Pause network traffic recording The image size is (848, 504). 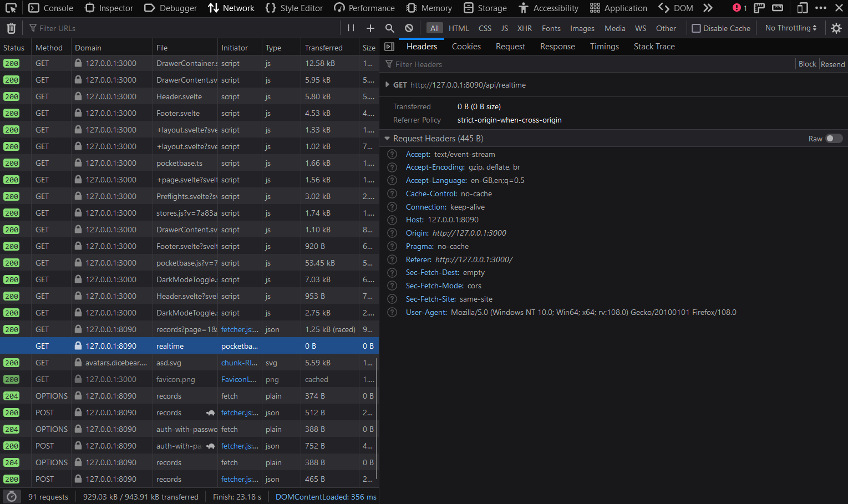tap(352, 28)
